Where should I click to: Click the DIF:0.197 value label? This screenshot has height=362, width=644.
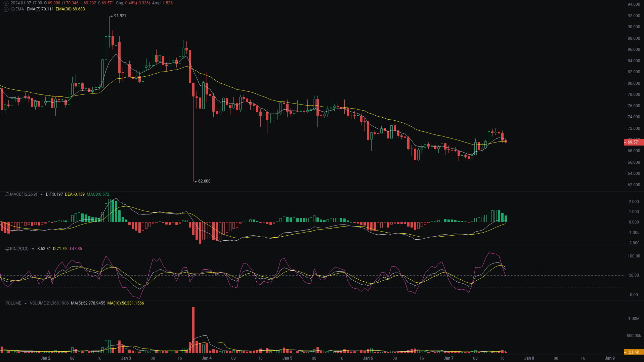54,194
